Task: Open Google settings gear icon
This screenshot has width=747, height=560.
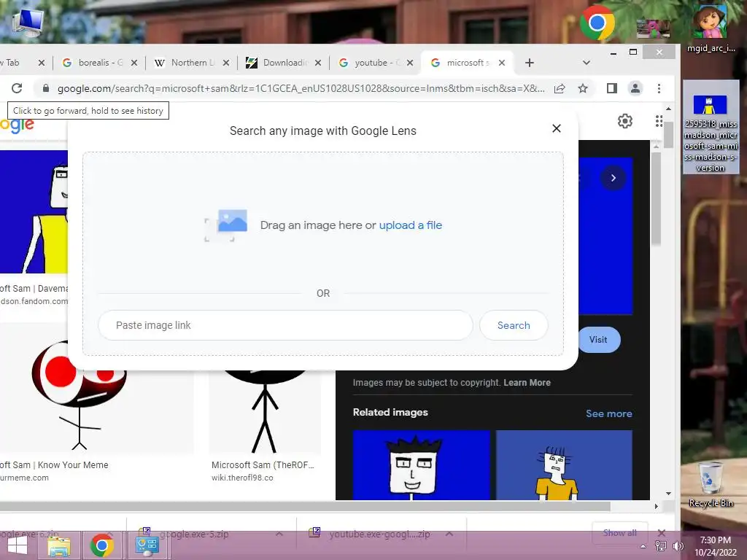Action: click(625, 122)
